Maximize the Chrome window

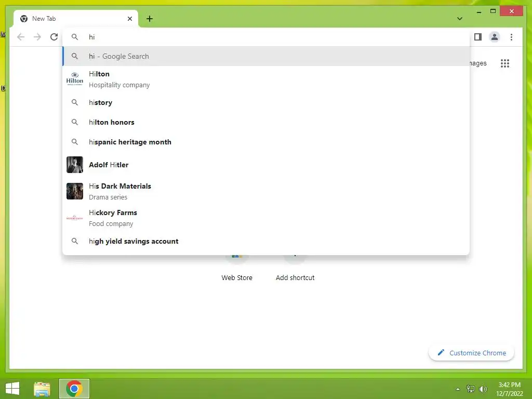[x=493, y=11]
